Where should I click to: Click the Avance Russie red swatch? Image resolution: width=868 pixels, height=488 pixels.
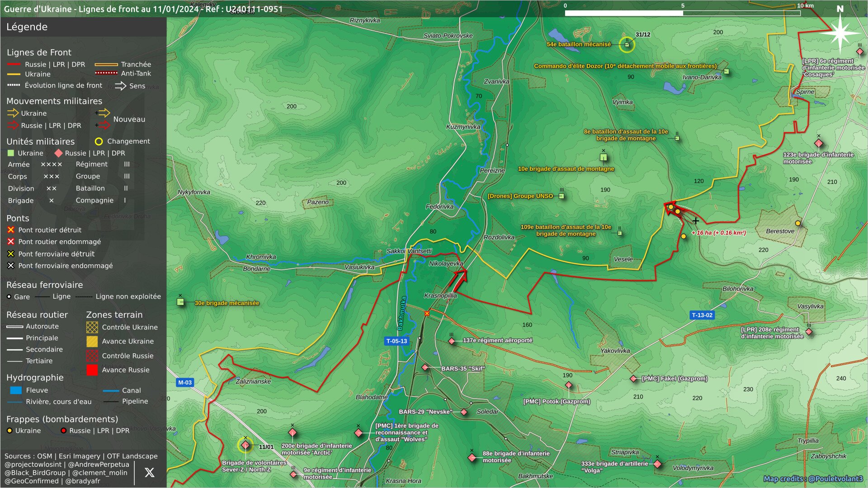(x=92, y=370)
